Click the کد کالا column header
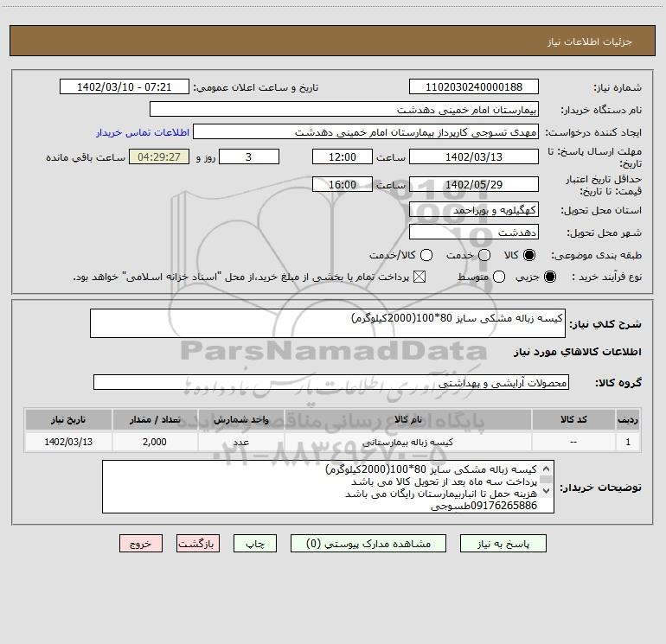This screenshot has width=666, height=644. (573, 419)
